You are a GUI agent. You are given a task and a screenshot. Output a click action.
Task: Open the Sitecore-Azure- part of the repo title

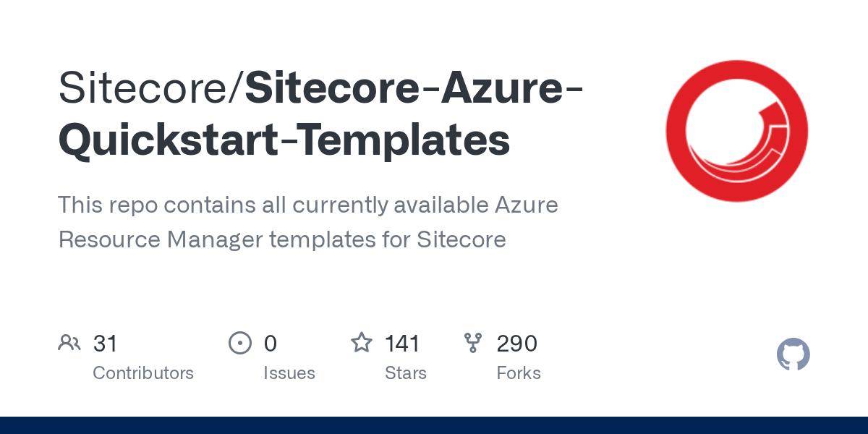pos(415,88)
